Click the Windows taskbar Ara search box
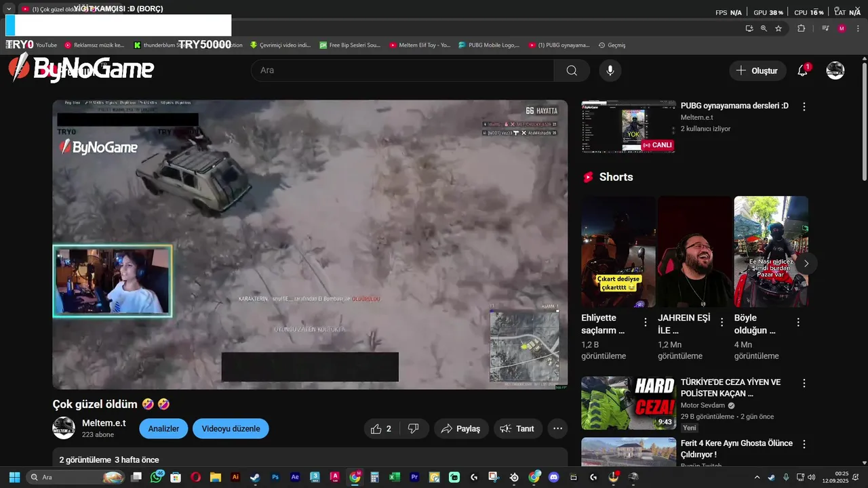 click(76, 477)
